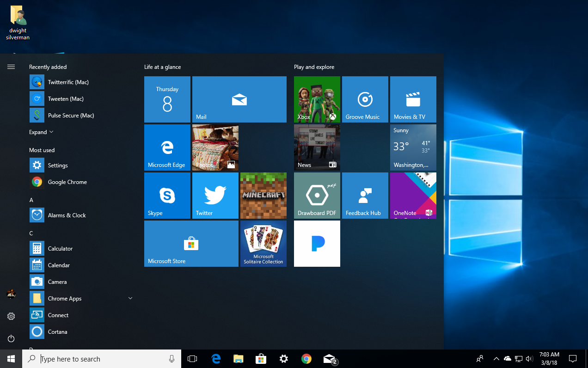Click the letter A section header
This screenshot has height=368, width=588.
click(x=31, y=200)
